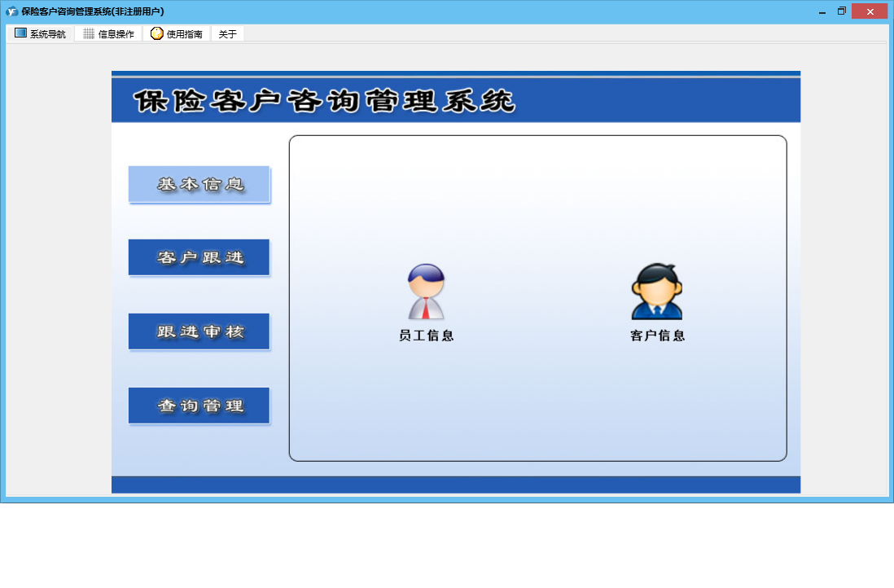The image size is (894, 588).
Task: Select the 查询管理 sidebar button
Action: (199, 406)
